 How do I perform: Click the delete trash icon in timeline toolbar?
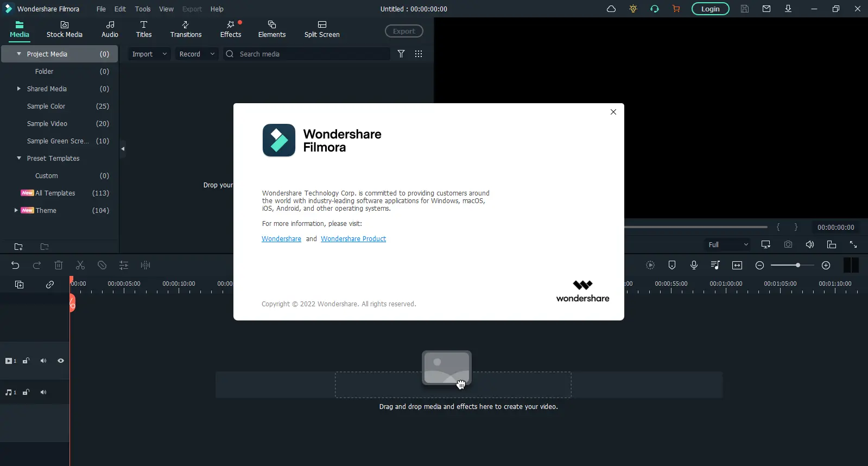tap(59, 265)
